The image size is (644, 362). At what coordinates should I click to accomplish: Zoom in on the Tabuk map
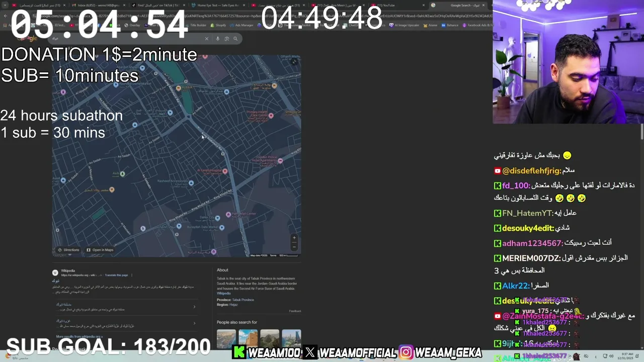294,238
